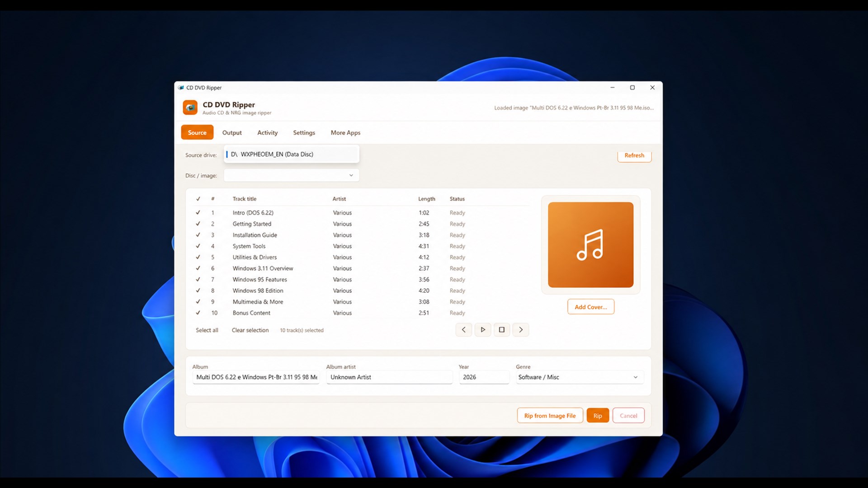Click Rip from Image File

[x=550, y=416]
